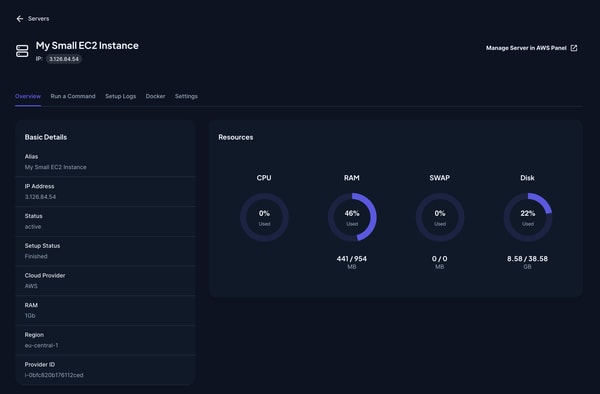The image size is (600, 394).
Task: Select the IP Address value 3.126.84.54
Action: [x=40, y=197]
